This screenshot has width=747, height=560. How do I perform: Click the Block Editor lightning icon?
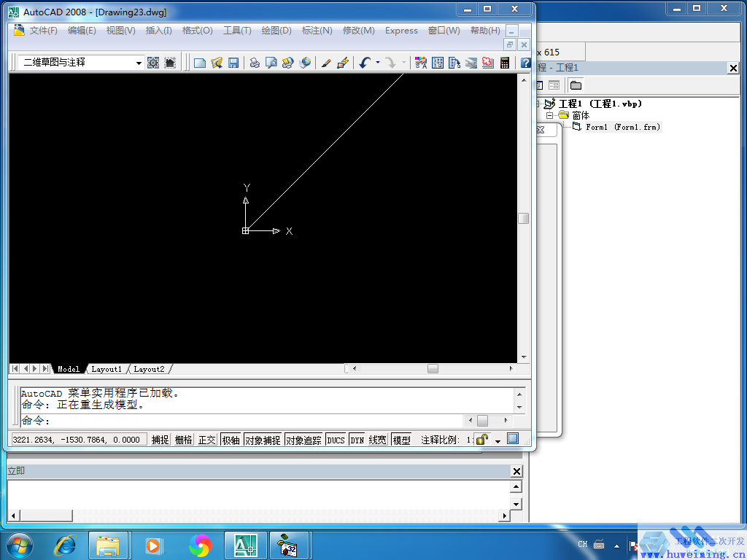343,63
